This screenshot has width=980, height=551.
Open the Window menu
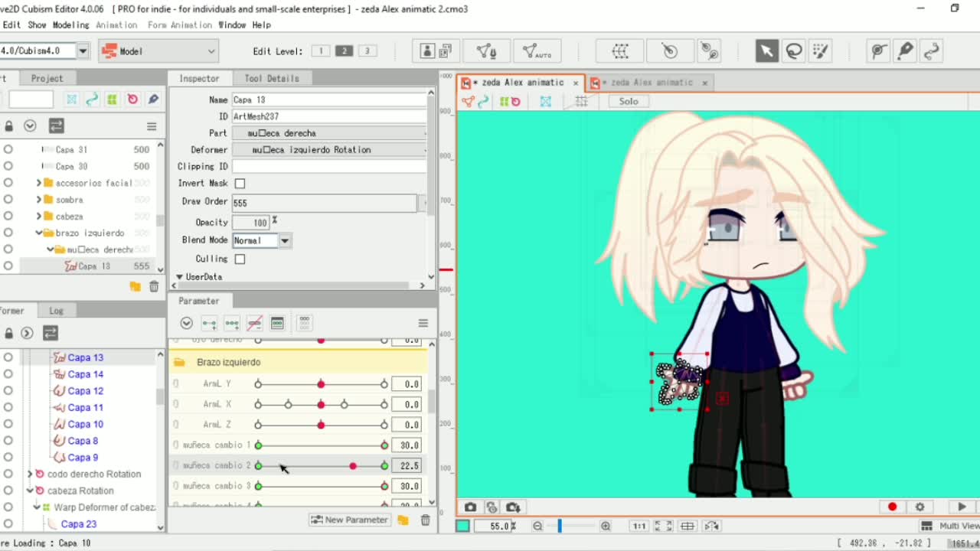232,25
